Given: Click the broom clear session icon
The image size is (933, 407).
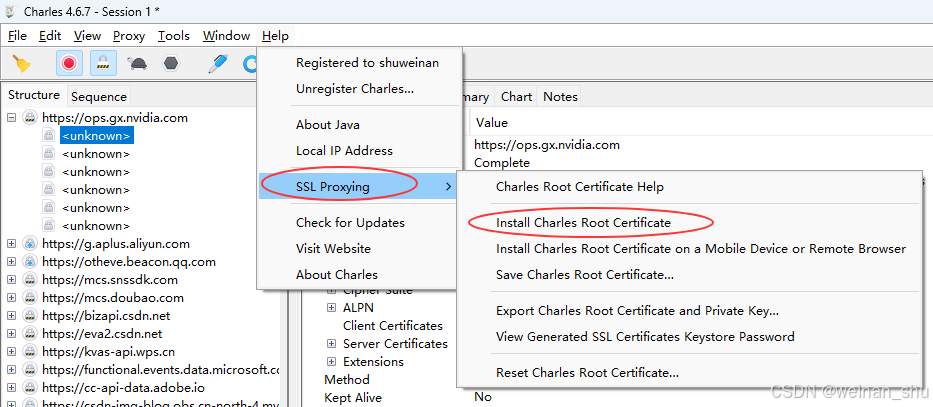Looking at the screenshot, I should point(22,63).
